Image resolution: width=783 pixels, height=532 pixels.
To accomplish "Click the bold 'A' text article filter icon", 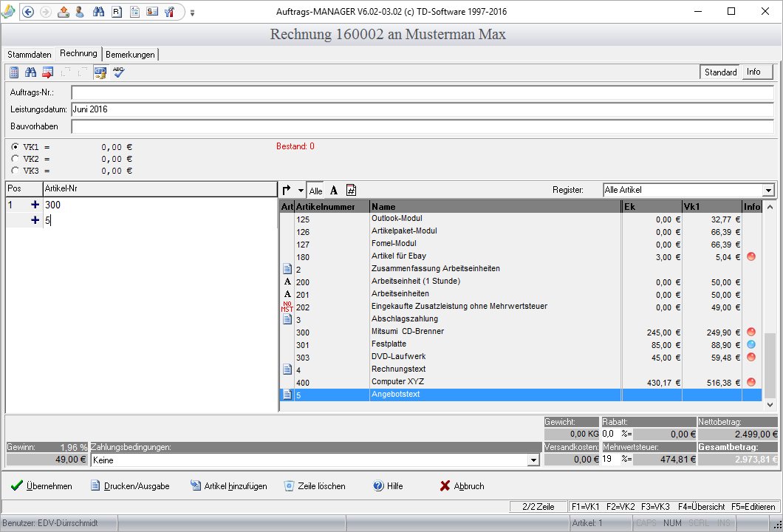I will (x=334, y=191).
